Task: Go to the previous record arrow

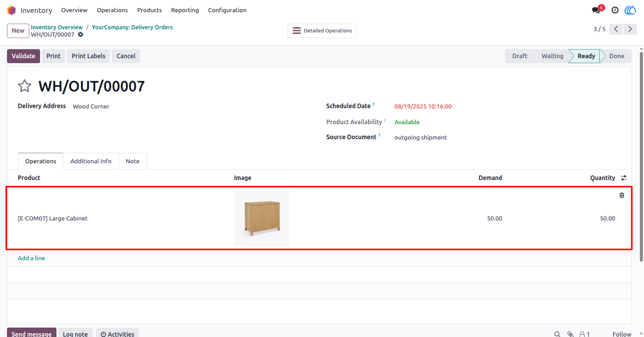Action: [616, 29]
